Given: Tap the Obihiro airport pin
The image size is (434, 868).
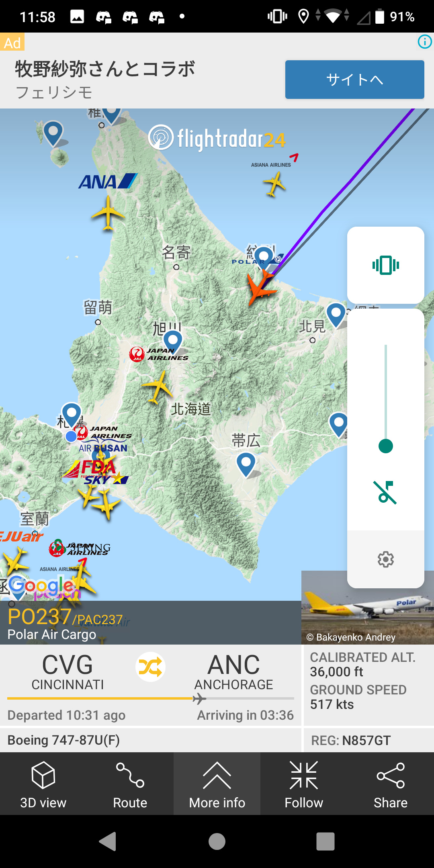Looking at the screenshot, I should (x=246, y=464).
